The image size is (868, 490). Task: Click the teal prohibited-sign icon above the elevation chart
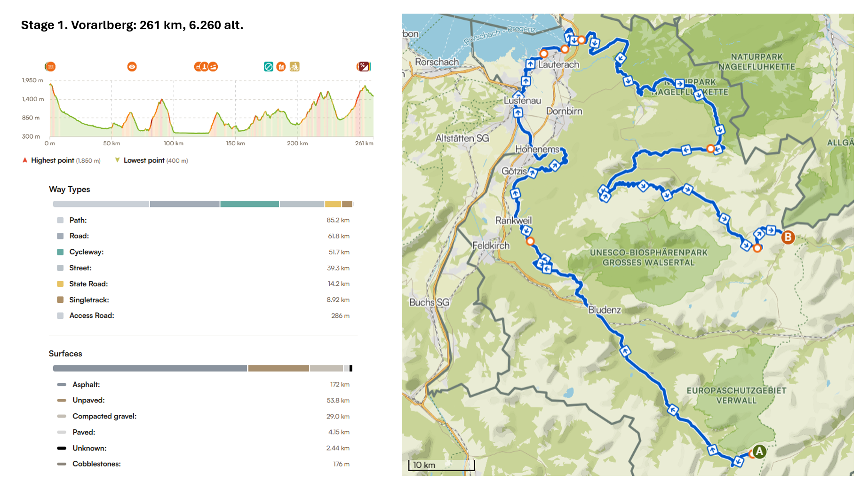pos(268,67)
